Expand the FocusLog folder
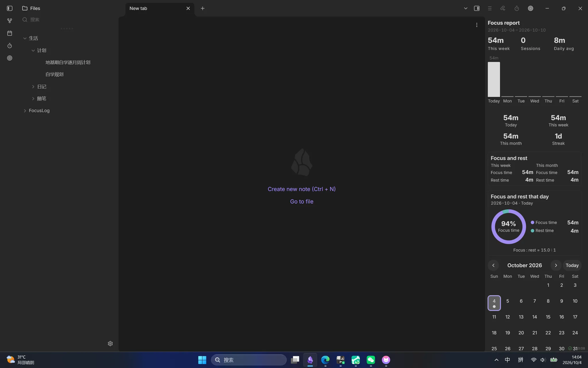This screenshot has width=588, height=368. [x=25, y=111]
